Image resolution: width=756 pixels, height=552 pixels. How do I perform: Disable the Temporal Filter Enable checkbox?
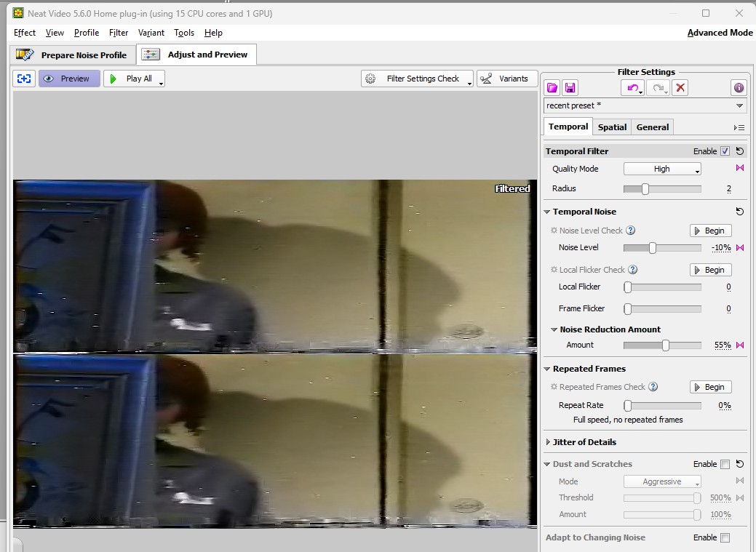coord(725,151)
